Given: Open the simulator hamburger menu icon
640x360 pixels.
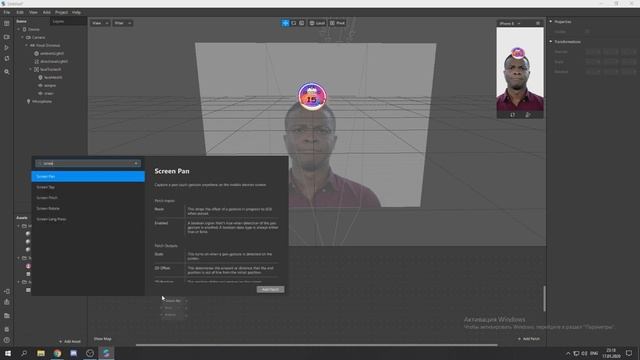Looking at the screenshot, I should click(x=538, y=23).
